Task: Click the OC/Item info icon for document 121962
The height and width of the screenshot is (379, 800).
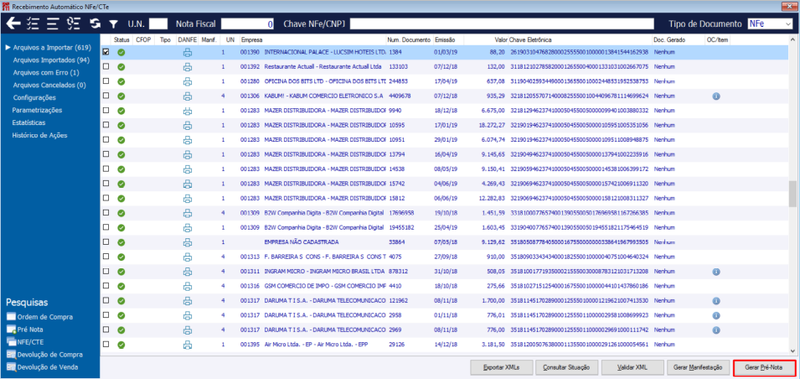Action: [x=716, y=300]
